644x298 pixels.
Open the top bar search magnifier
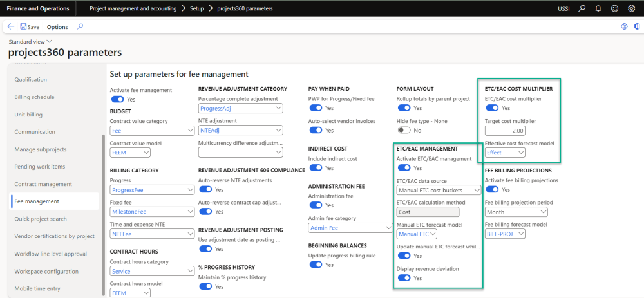582,9
